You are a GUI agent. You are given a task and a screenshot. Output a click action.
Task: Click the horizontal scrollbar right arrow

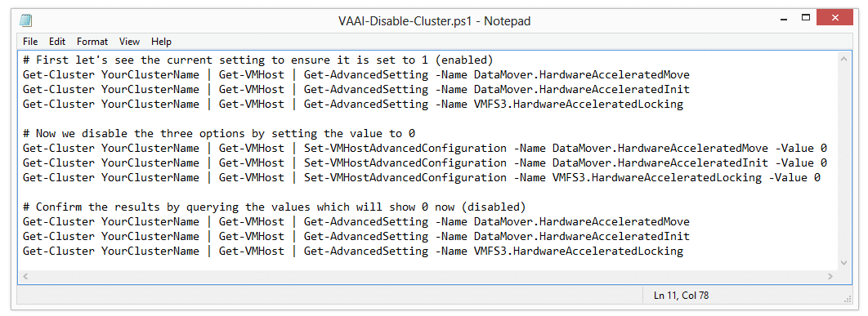point(830,276)
